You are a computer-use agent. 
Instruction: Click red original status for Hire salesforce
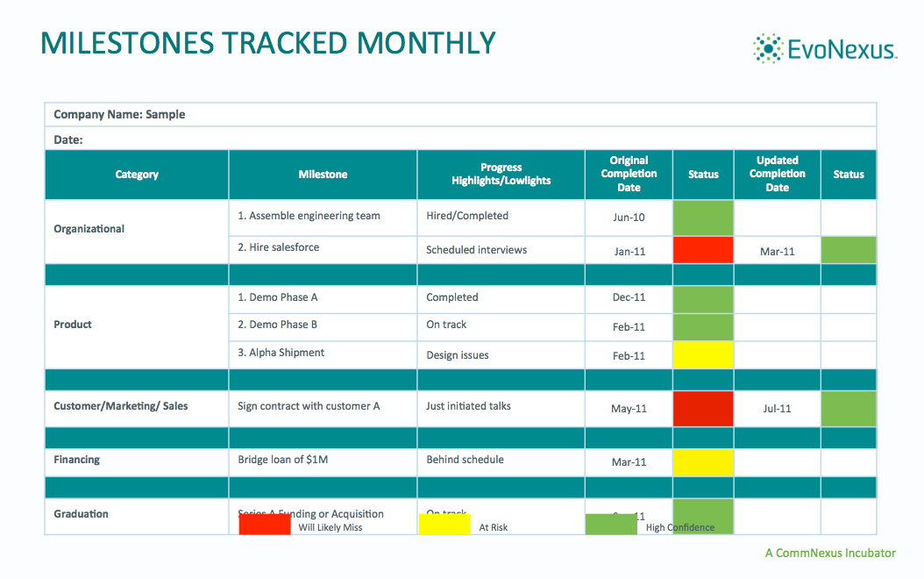tap(703, 250)
